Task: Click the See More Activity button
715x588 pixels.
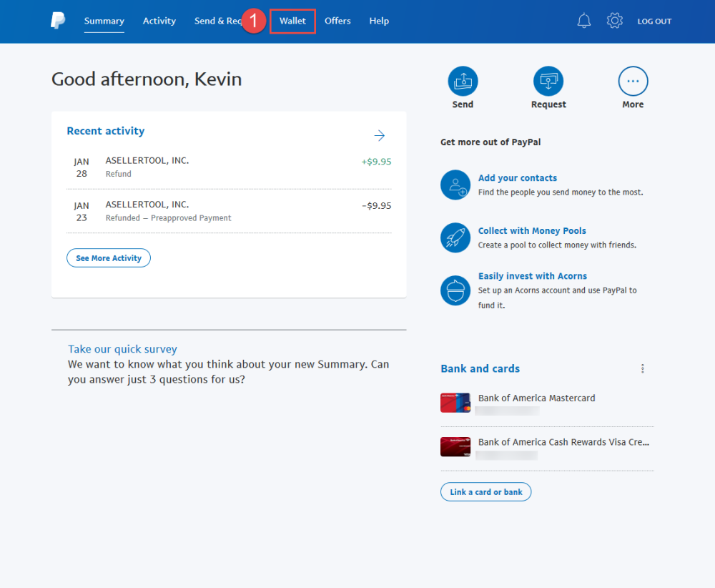Action: coord(109,258)
